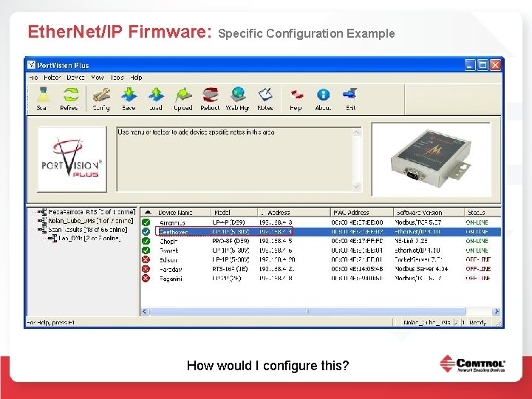
Task: Click the PortVision Plus logo image
Action: 72,159
